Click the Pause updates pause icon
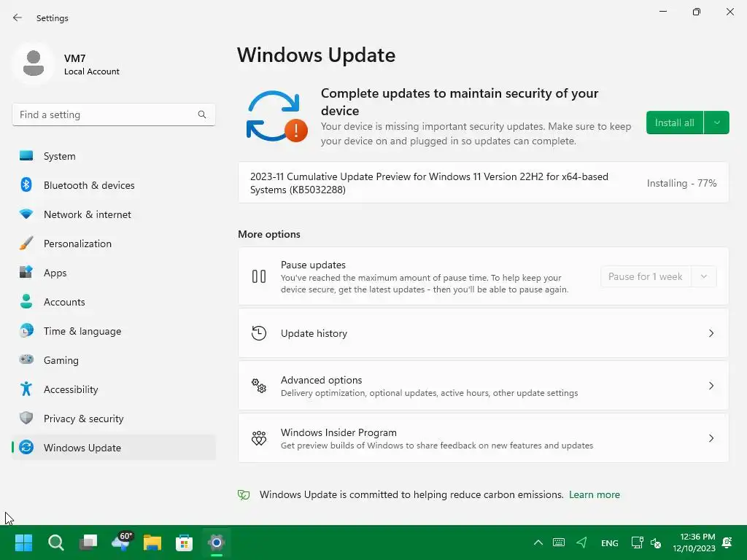The image size is (747, 560). (259, 276)
